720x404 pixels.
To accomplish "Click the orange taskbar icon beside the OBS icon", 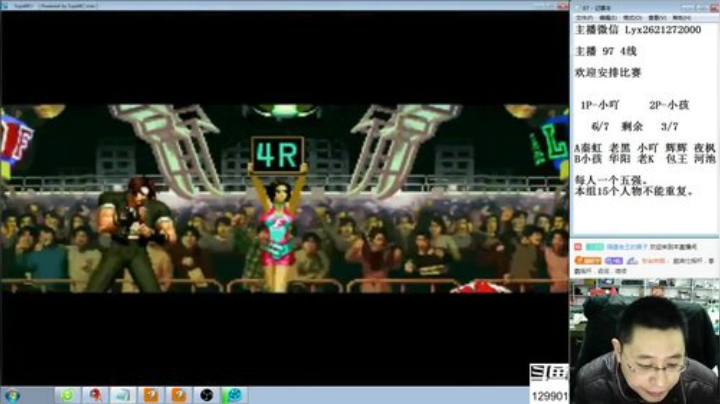I will 179,395.
